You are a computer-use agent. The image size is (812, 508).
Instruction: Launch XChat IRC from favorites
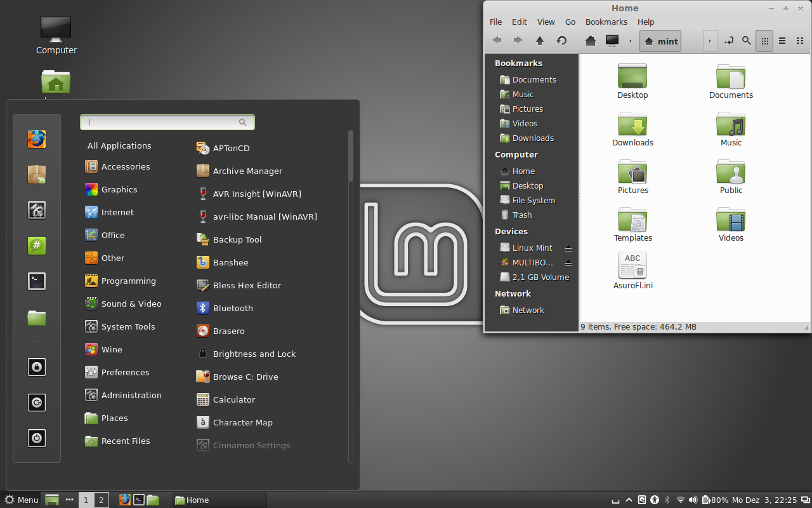coord(37,246)
